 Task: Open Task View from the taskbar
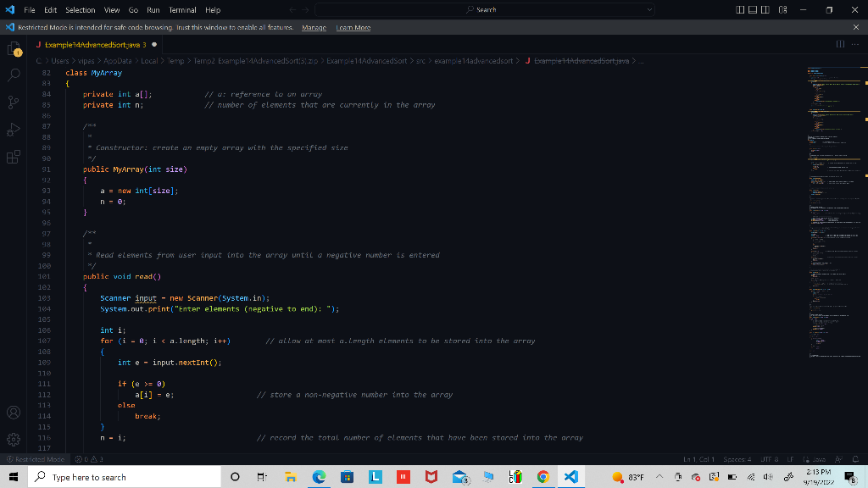point(263,476)
